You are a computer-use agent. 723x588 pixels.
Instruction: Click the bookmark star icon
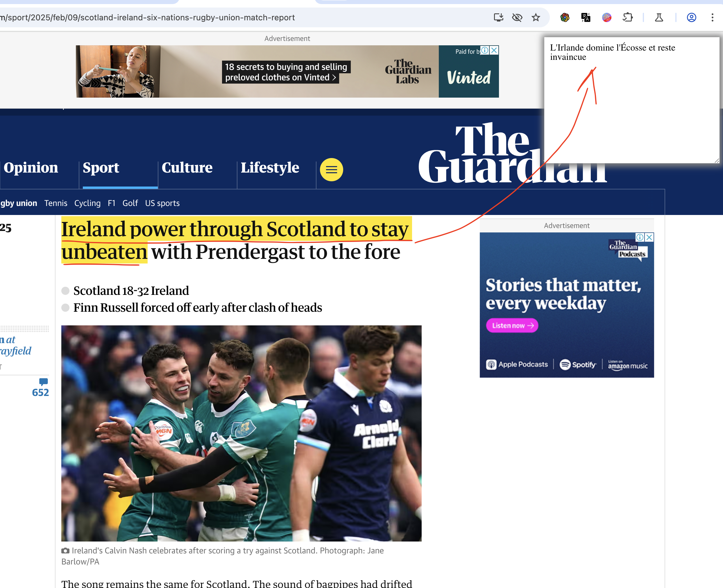(x=535, y=17)
